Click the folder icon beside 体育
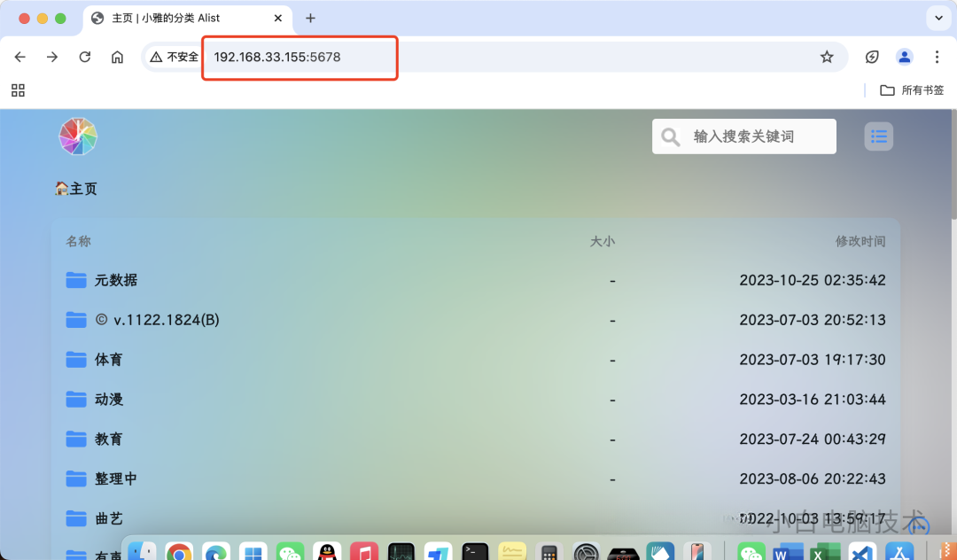This screenshot has height=560, width=957. 76,359
